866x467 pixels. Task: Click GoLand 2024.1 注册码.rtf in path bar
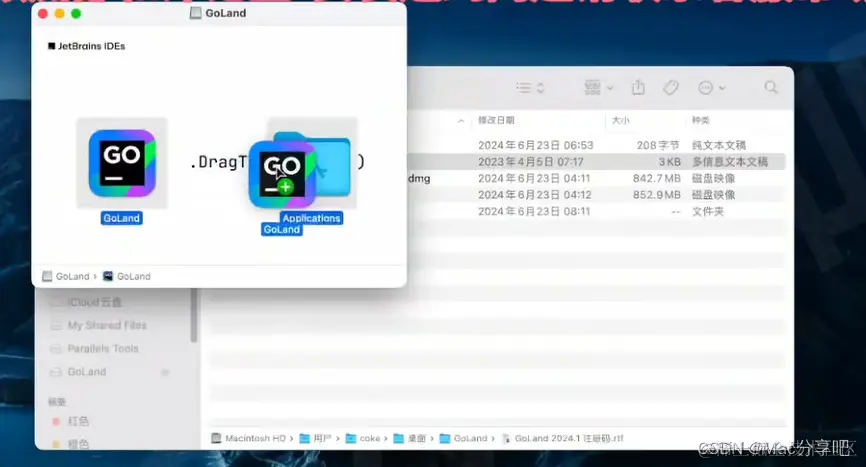(563, 438)
